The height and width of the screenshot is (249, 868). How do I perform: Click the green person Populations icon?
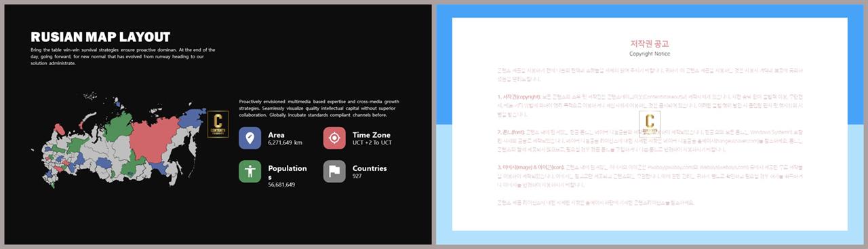[250, 172]
